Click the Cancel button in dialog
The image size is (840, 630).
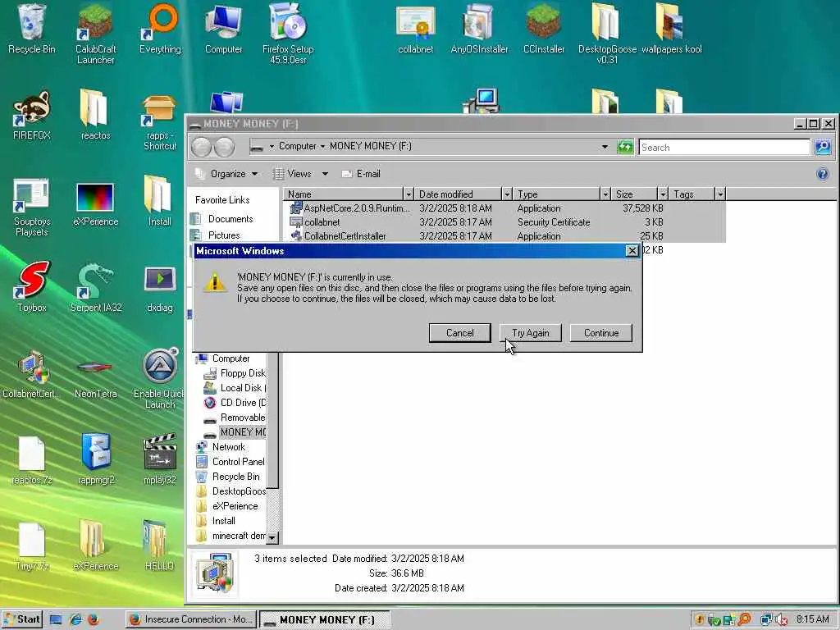[x=459, y=333]
